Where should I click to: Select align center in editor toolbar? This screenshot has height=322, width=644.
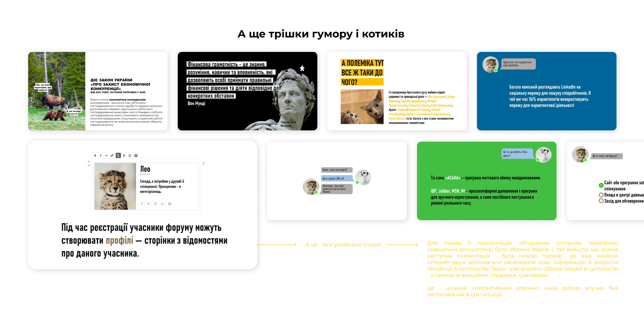click(x=124, y=155)
